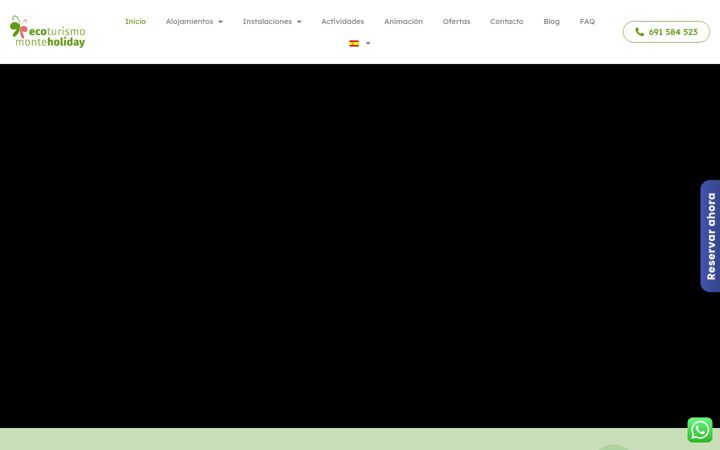Open the Instalaciones menu item
The image size is (720, 450).
267,21
